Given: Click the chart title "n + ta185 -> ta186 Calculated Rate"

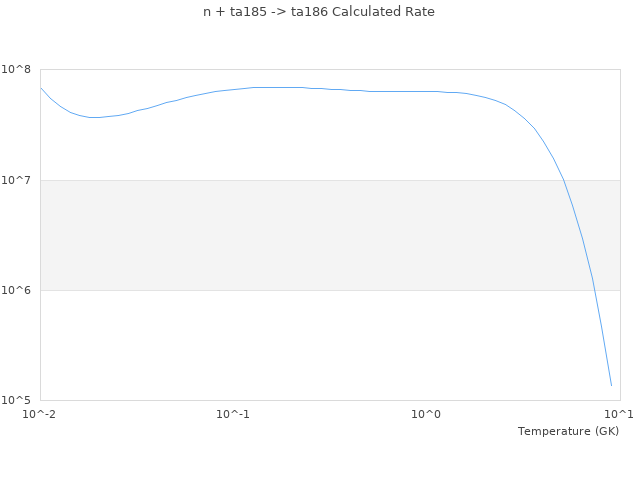Looking at the screenshot, I should (x=320, y=12).
